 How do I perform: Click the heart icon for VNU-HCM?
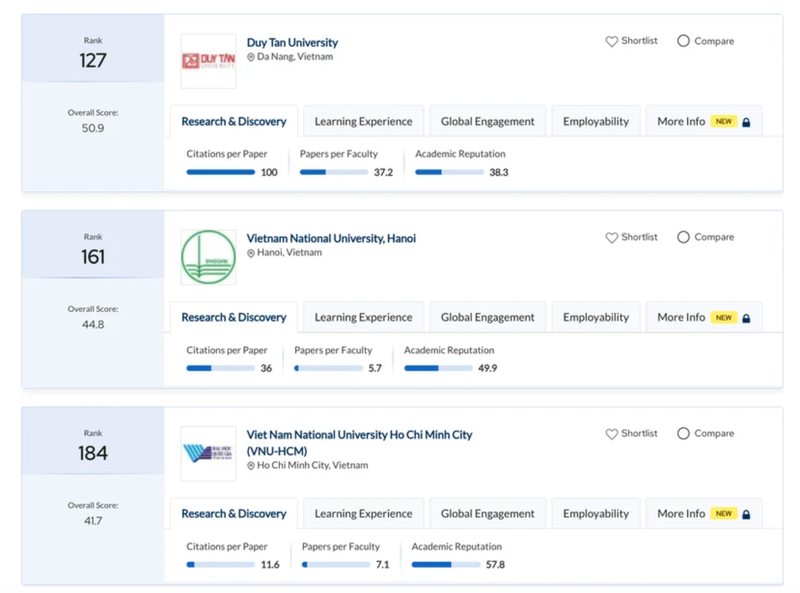pos(611,434)
